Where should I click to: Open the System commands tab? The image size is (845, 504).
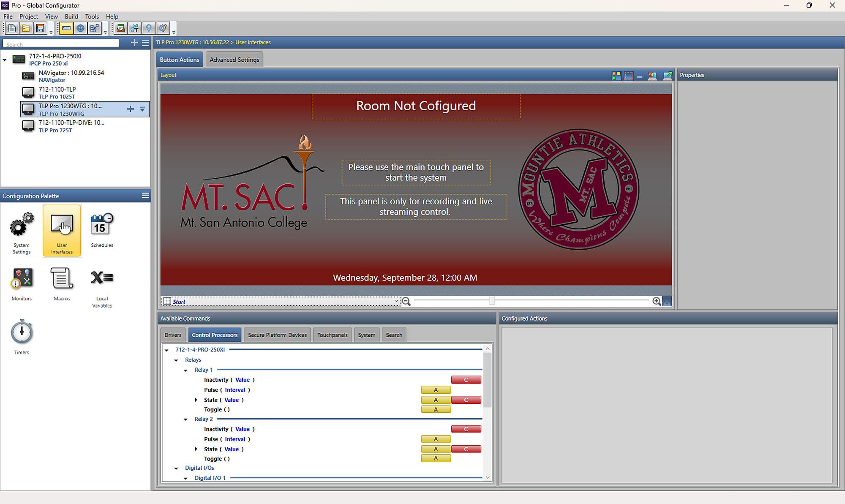coord(367,335)
